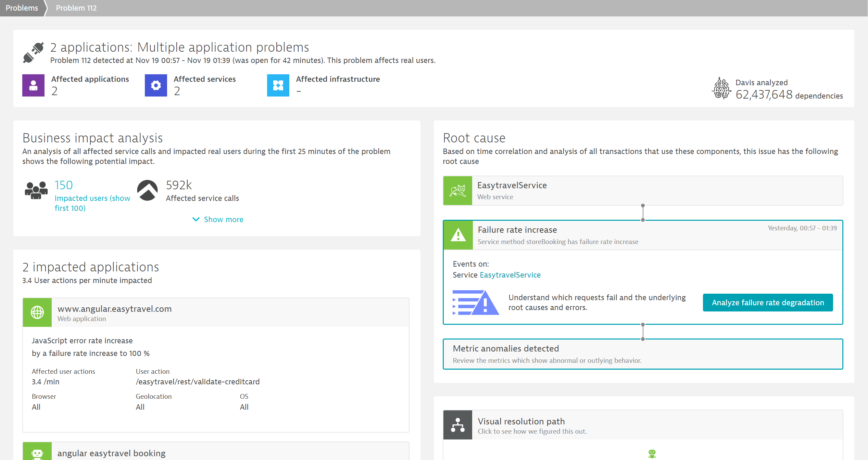Click the Davis brain icon
The width and height of the screenshot is (868, 460).
point(721,88)
